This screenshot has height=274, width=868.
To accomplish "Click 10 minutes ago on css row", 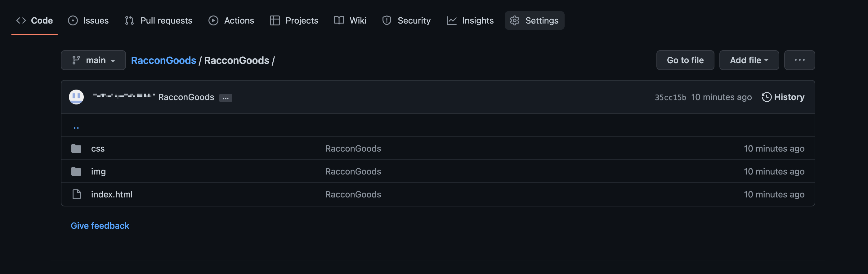I will coord(774,148).
